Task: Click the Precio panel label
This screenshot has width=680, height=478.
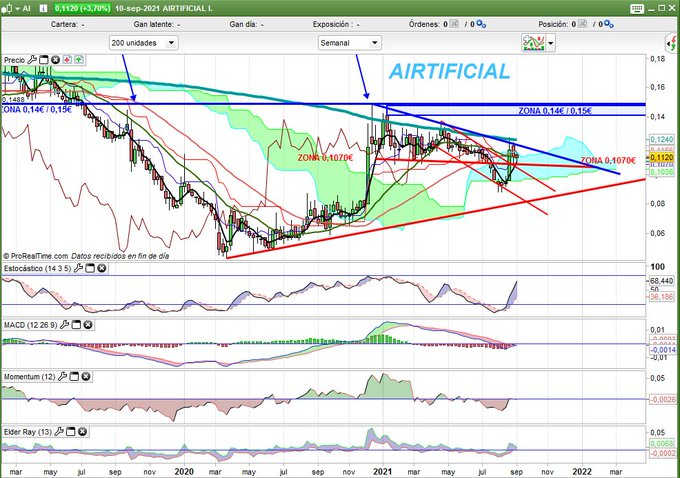Action: 15,60
